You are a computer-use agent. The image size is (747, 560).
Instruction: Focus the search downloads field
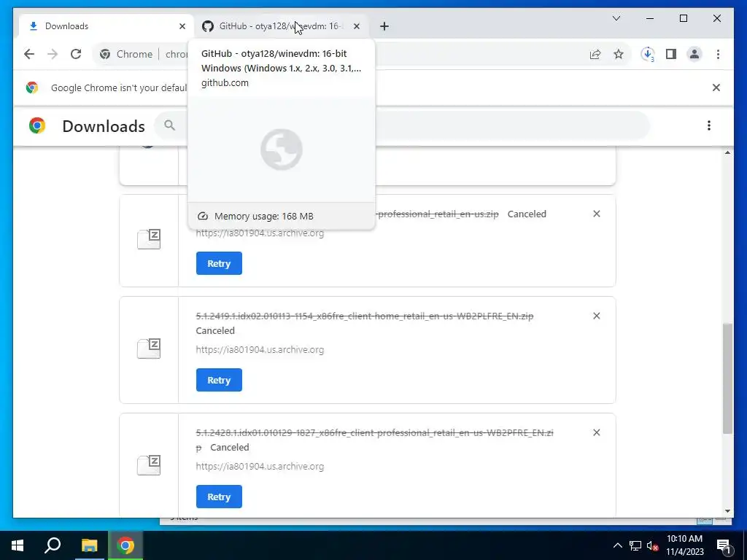(x=402, y=125)
